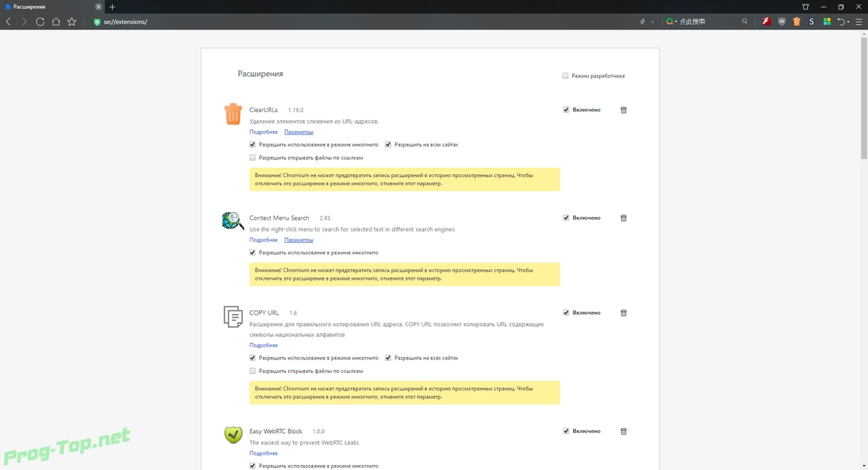The width and height of the screenshot is (868, 470).
Task: Remove ClearURLs with trash icon
Action: [624, 110]
